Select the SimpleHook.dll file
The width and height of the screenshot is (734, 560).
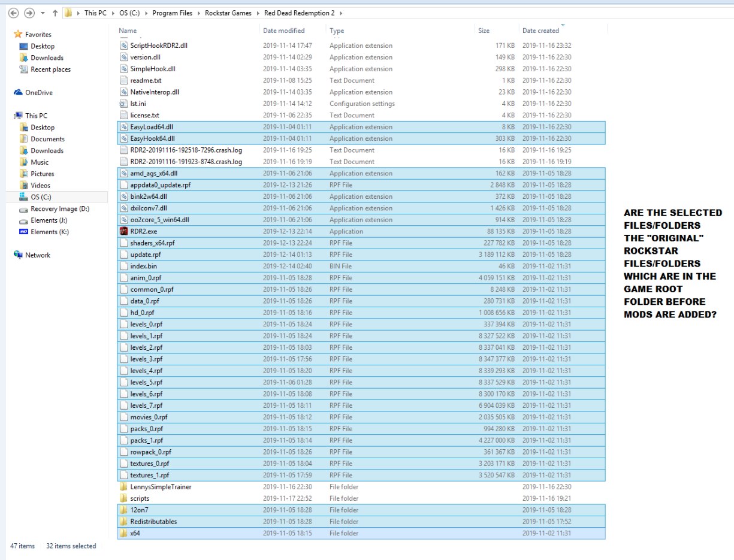[361, 69]
